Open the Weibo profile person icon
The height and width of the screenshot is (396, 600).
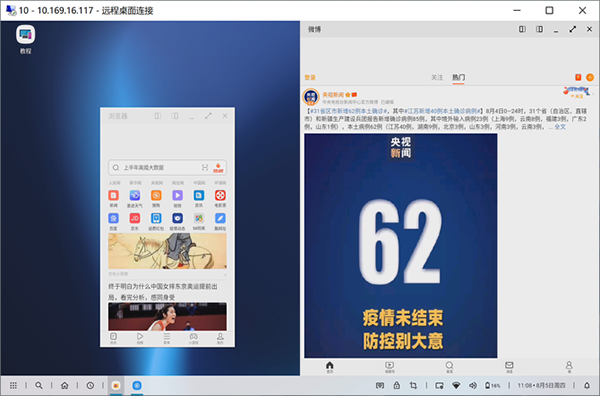(x=569, y=366)
